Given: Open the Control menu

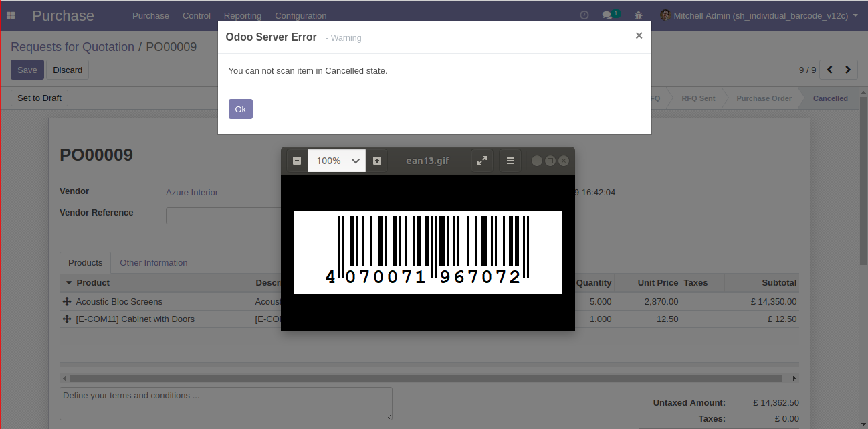Looking at the screenshot, I should [197, 15].
